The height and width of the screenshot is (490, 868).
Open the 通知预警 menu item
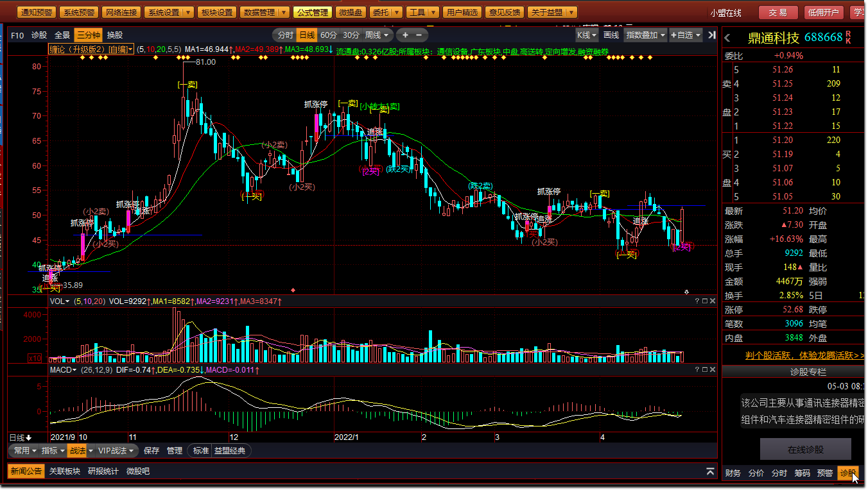[36, 12]
